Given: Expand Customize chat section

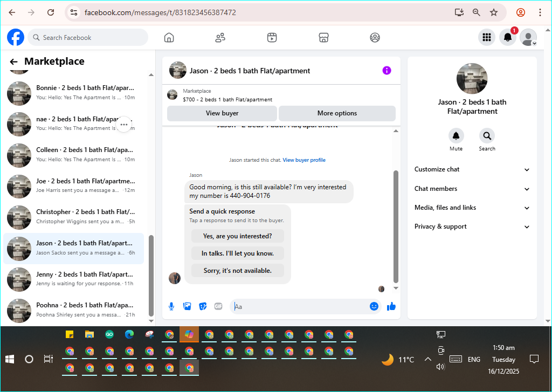Looking at the screenshot, I should [x=472, y=169].
